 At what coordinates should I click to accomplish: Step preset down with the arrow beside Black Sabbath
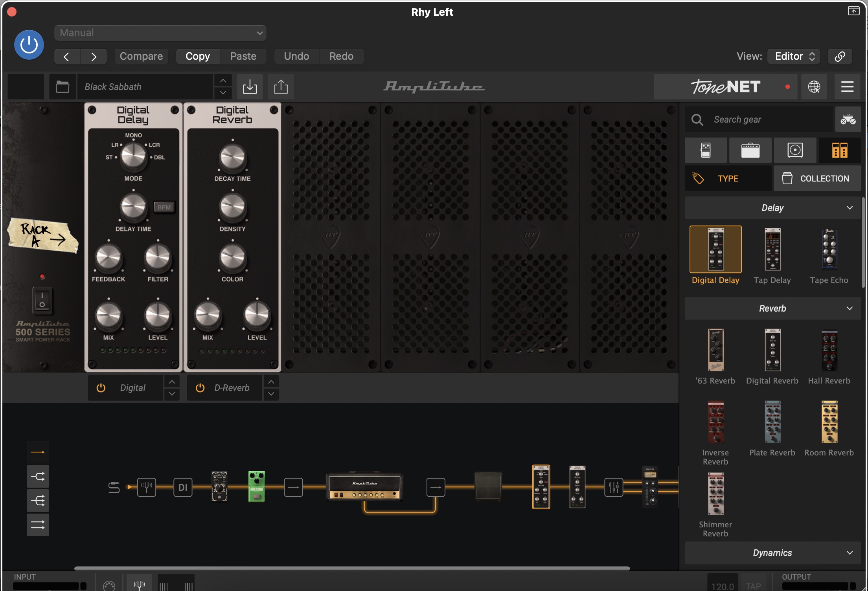(x=223, y=93)
